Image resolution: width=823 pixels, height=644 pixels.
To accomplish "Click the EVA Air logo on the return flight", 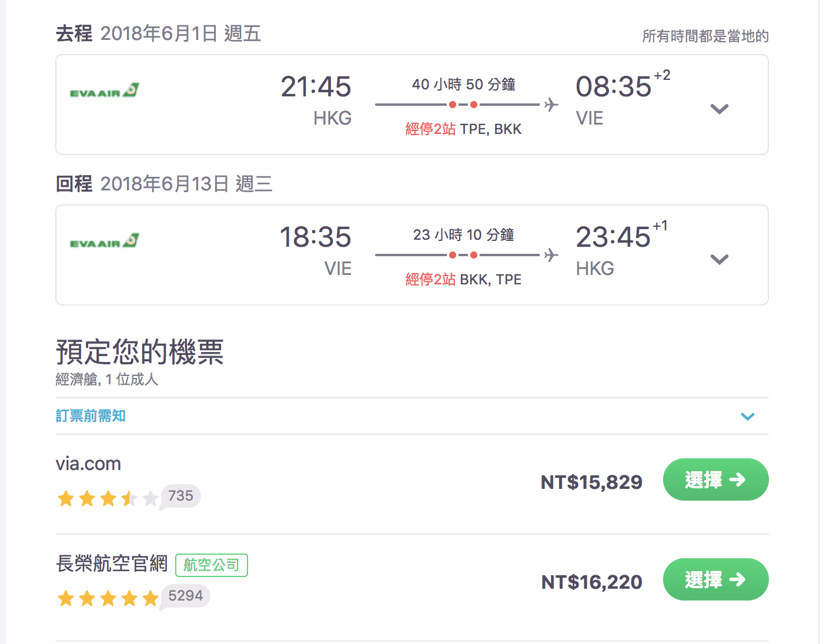I will click(x=105, y=241).
